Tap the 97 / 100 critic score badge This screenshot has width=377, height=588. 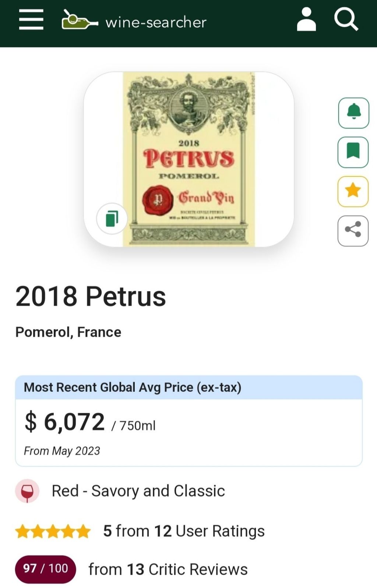click(45, 569)
